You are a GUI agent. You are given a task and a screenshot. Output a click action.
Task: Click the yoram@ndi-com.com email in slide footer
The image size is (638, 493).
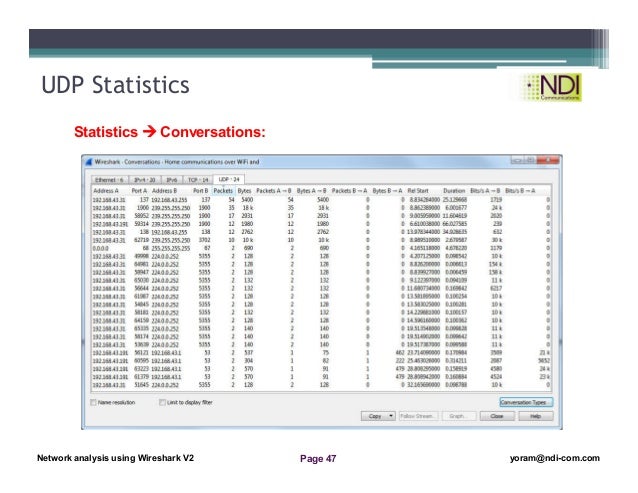[x=555, y=458]
